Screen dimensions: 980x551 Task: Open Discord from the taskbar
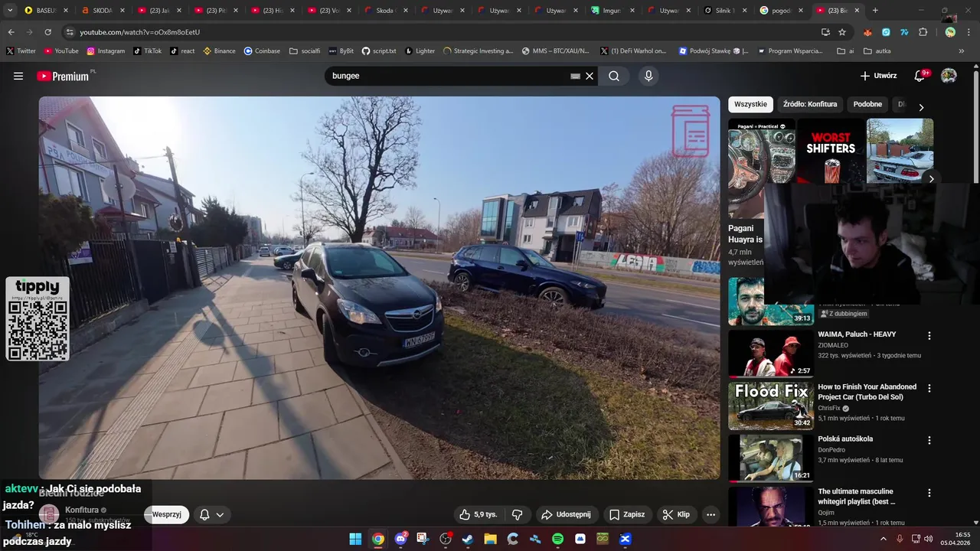point(400,539)
